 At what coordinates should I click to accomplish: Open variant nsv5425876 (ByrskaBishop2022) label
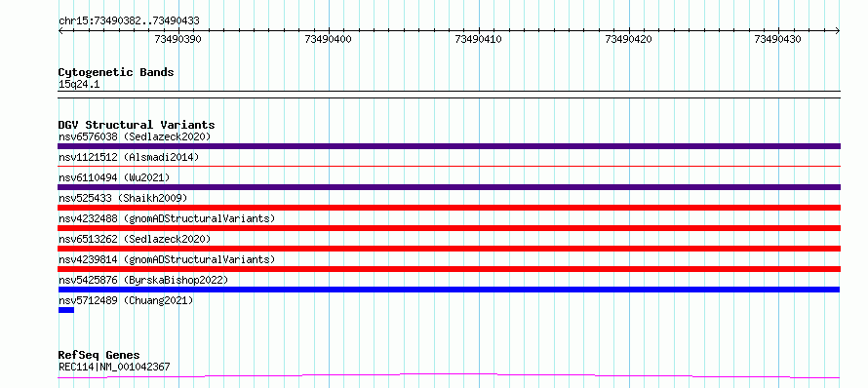[143, 280]
